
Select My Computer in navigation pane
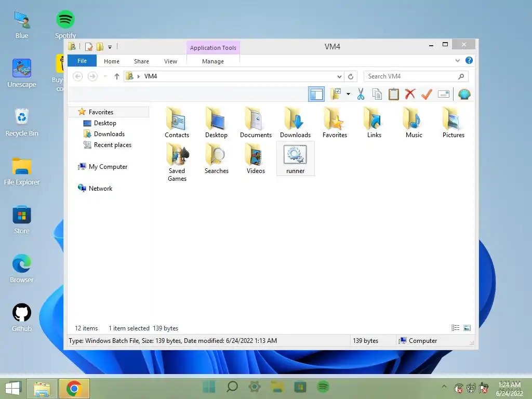pyautogui.click(x=102, y=167)
